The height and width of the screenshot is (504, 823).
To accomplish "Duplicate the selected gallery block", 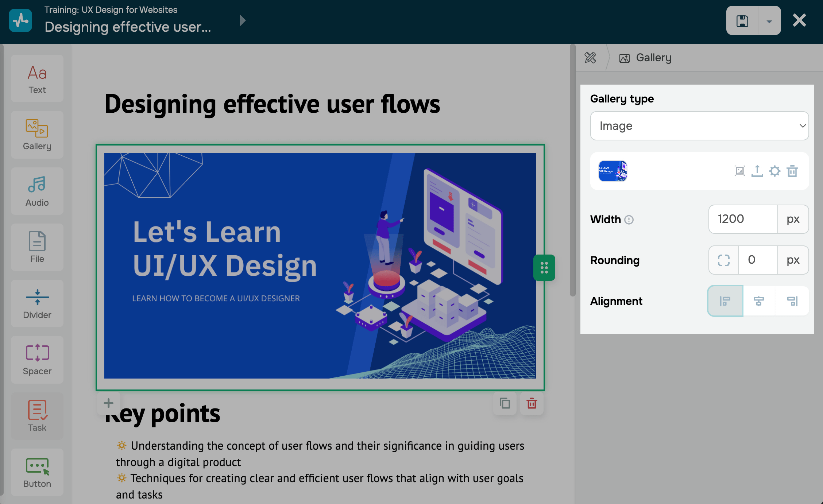I will [505, 403].
